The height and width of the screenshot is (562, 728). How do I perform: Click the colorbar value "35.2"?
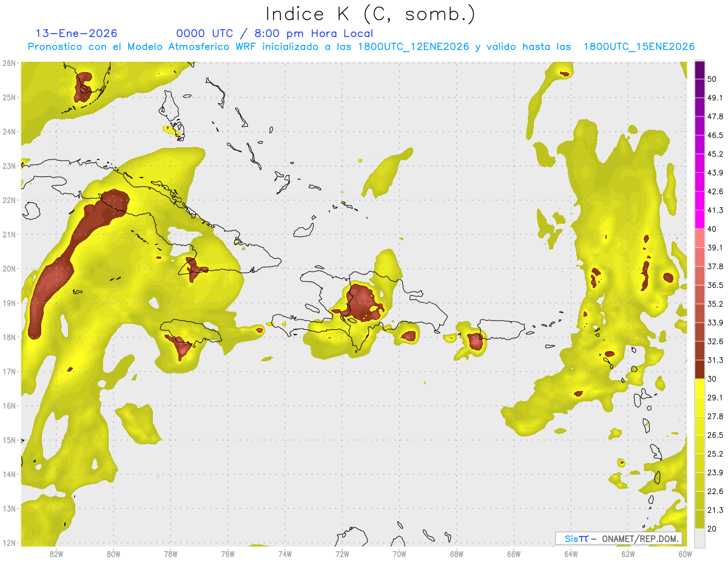(x=715, y=304)
